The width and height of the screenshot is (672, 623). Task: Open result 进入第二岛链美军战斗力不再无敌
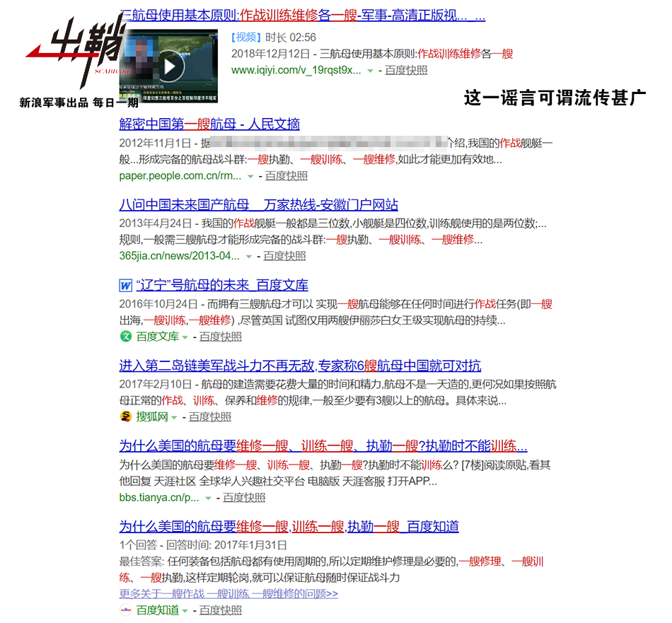pos(300,366)
